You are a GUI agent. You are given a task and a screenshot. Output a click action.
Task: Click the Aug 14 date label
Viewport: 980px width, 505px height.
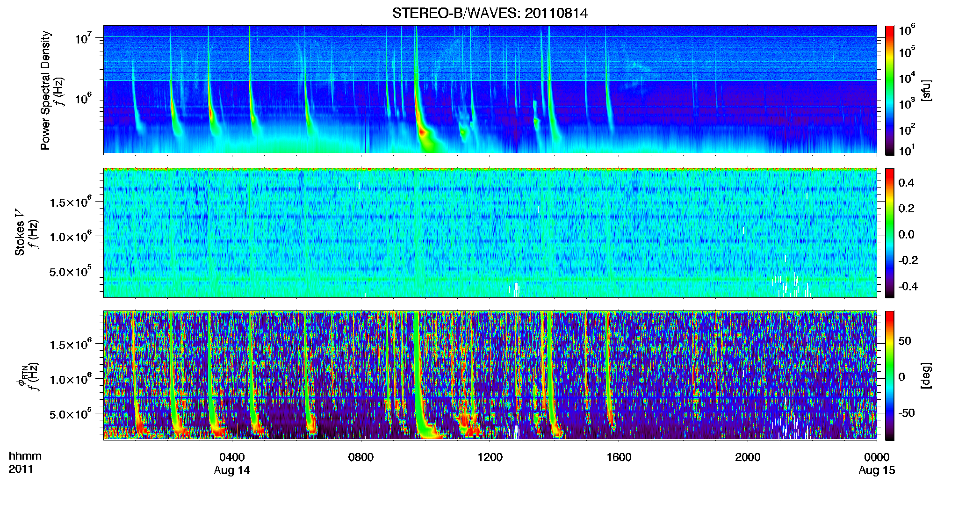(232, 470)
